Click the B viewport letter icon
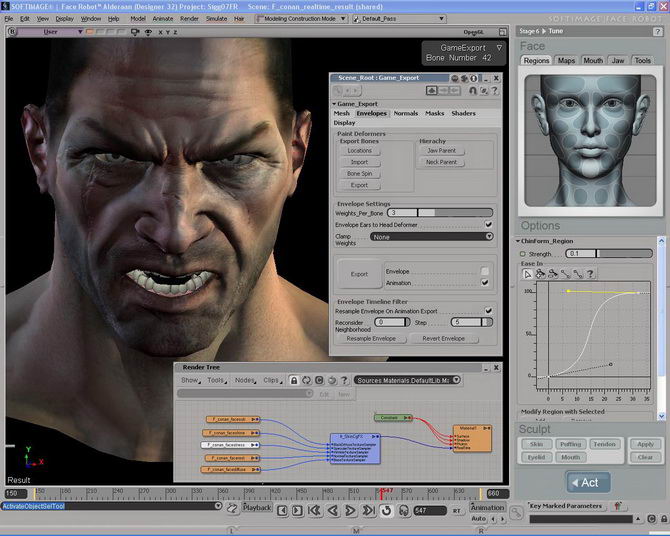 click(12, 32)
